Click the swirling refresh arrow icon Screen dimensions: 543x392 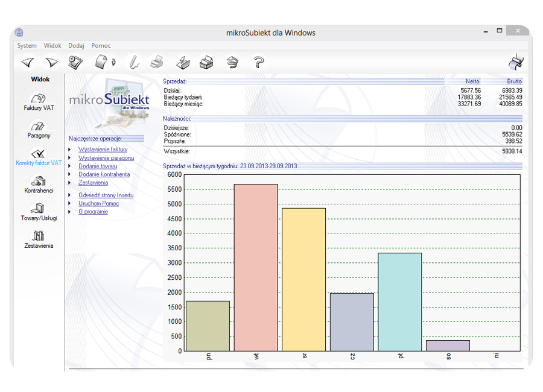232,63
